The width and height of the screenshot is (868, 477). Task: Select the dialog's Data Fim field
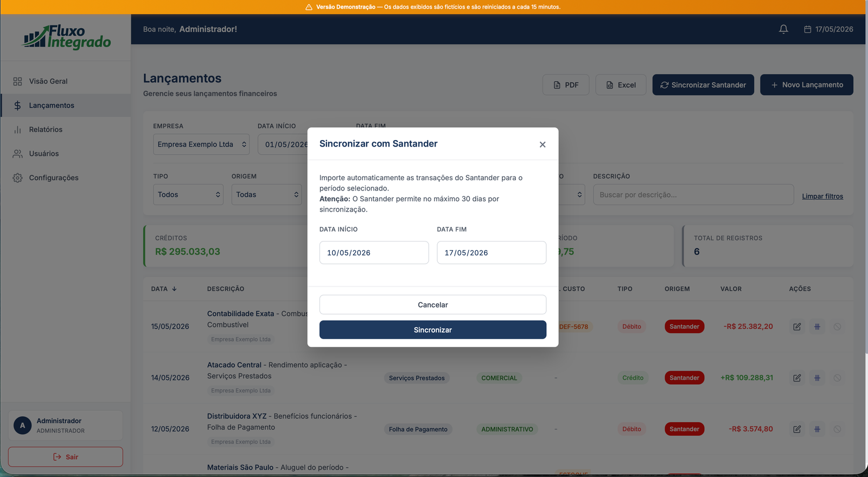492,253
